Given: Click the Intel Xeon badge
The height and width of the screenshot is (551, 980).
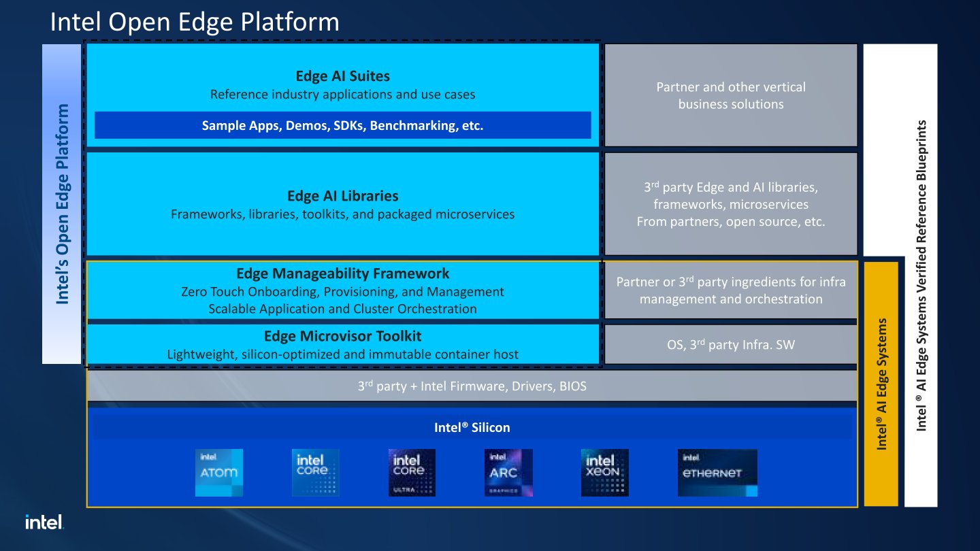Looking at the screenshot, I should pyautogui.click(x=605, y=472).
